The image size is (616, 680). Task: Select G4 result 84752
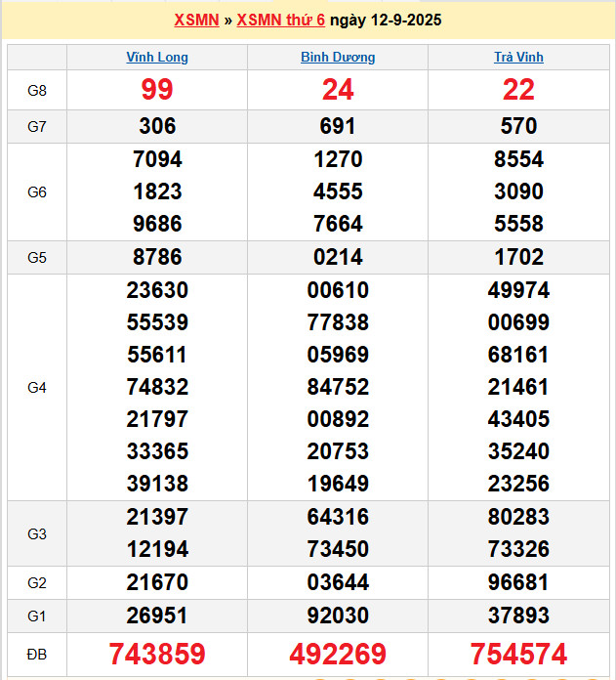coord(338,387)
